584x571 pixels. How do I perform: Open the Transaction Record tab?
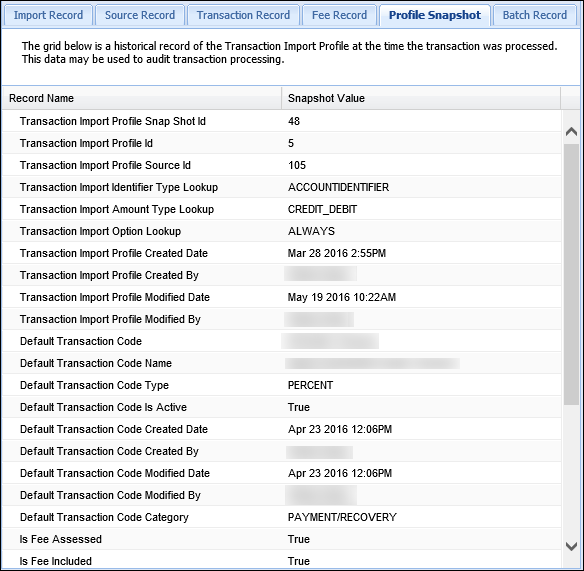pyautogui.click(x=243, y=15)
